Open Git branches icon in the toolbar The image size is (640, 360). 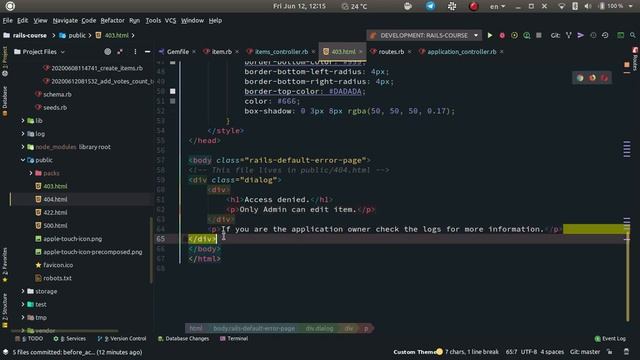(569, 36)
